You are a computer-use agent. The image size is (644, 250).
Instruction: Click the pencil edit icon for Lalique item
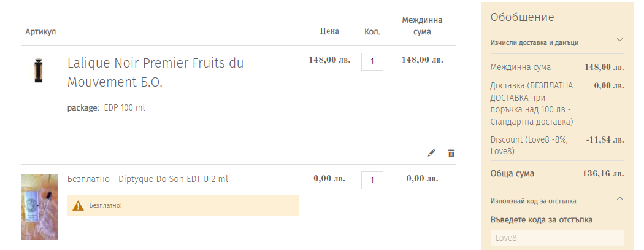[x=431, y=153]
